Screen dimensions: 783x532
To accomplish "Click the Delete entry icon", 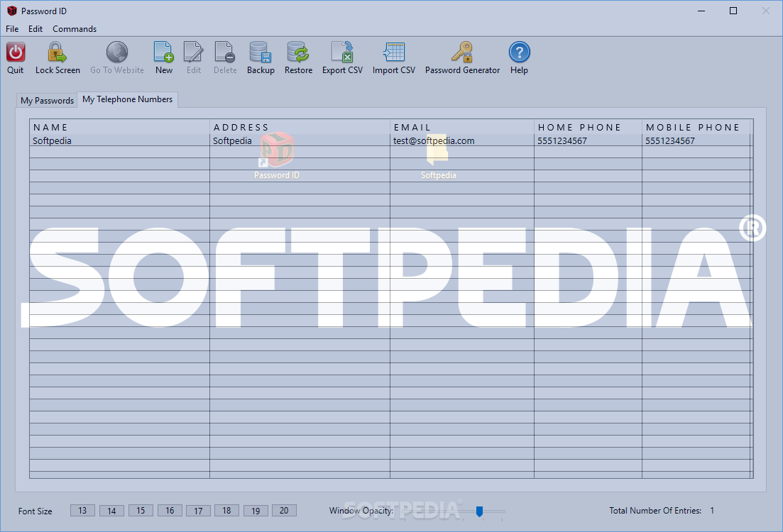I will point(225,52).
